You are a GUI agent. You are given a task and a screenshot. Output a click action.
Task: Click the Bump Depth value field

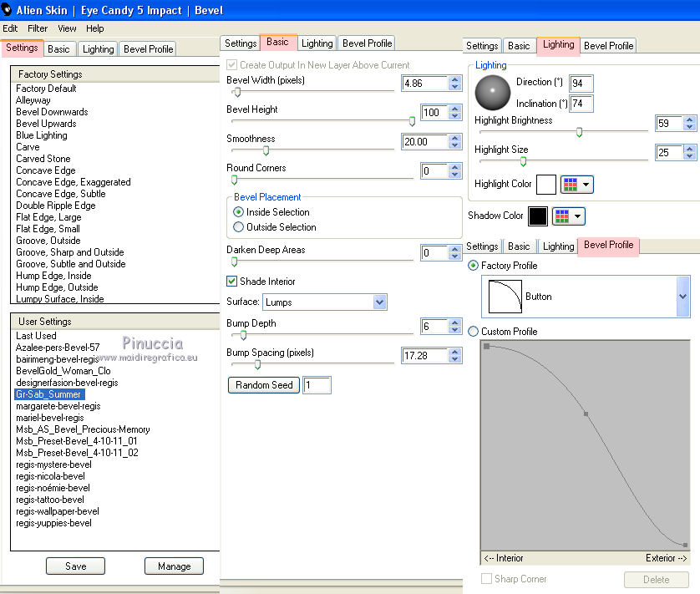pyautogui.click(x=433, y=327)
